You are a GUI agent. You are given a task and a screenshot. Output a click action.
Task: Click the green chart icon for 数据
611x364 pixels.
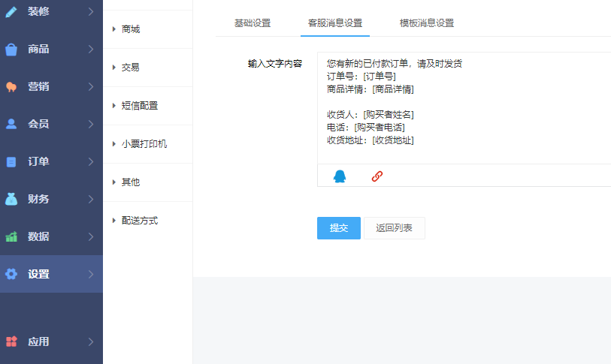[11, 236]
